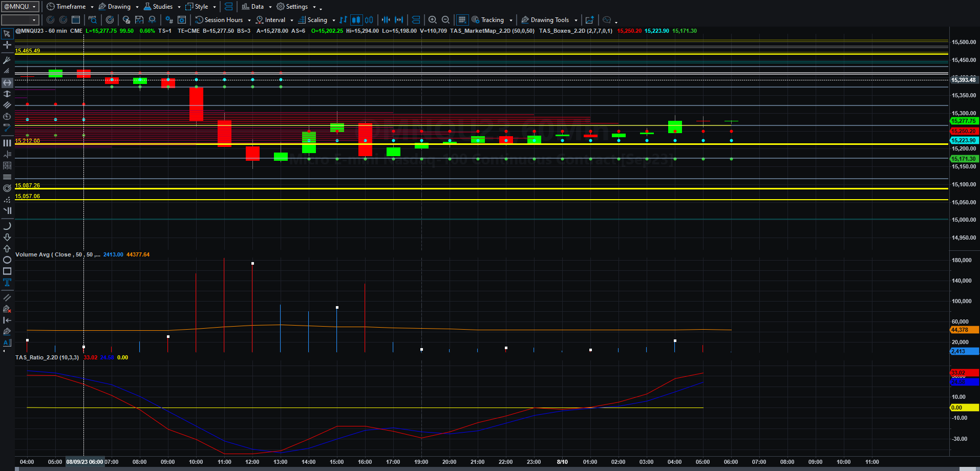The width and height of the screenshot is (980, 471).
Task: Expand the Drawing Tools dropdown
Action: 549,20
